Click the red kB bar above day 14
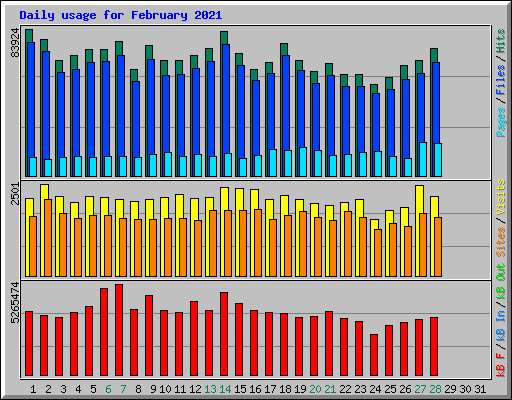Screen dimensions: 512x400 [224, 334]
